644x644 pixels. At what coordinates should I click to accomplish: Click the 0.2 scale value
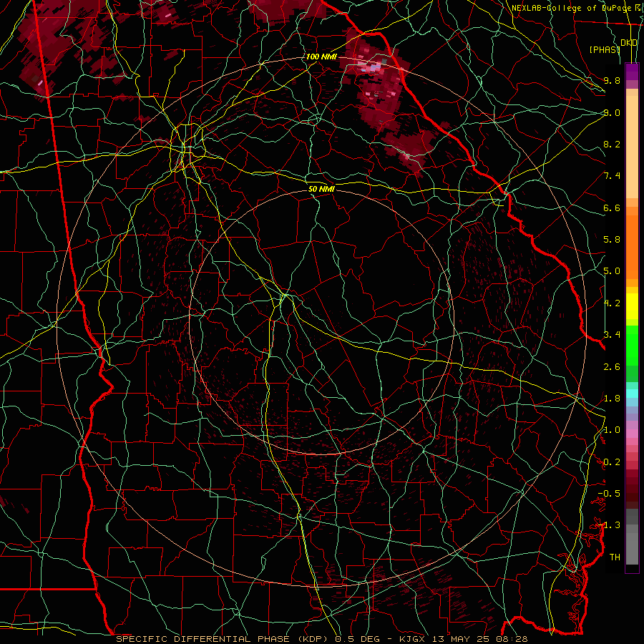coord(612,462)
